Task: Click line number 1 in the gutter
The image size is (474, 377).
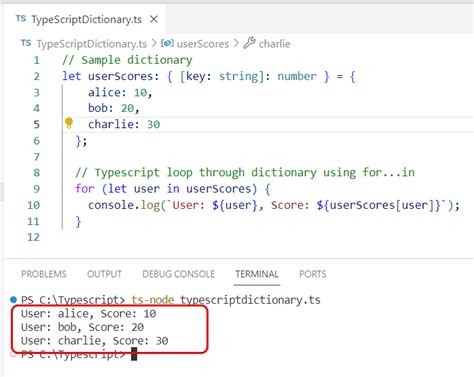Action: click(x=36, y=60)
